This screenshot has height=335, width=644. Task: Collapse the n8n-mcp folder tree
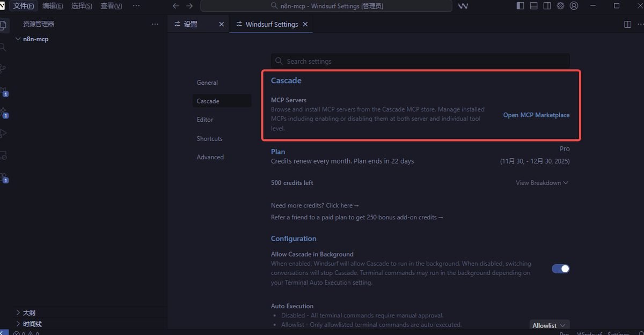(x=18, y=39)
